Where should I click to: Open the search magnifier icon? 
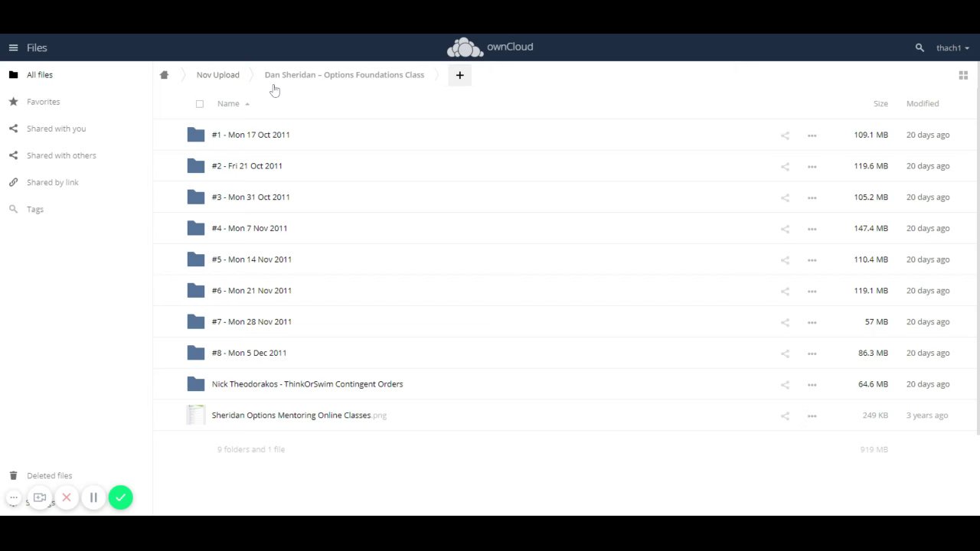point(920,47)
